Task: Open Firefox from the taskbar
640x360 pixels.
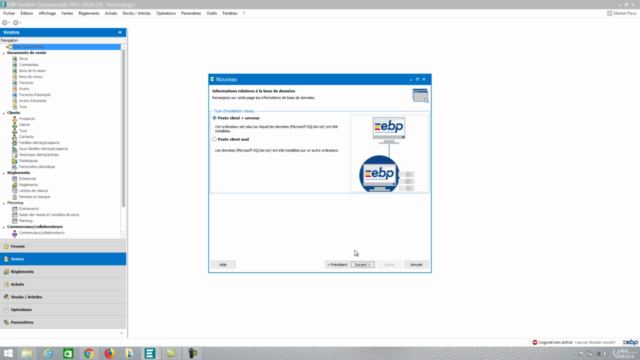Action: [109, 353]
